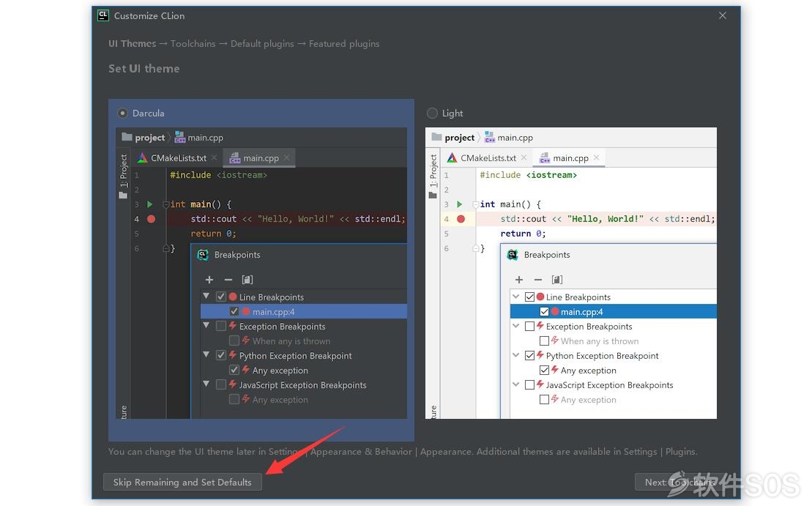This screenshot has height=506, width=812.
Task: Open the CMakeLists.txt tab in Darcula preview
Action: tap(178, 157)
